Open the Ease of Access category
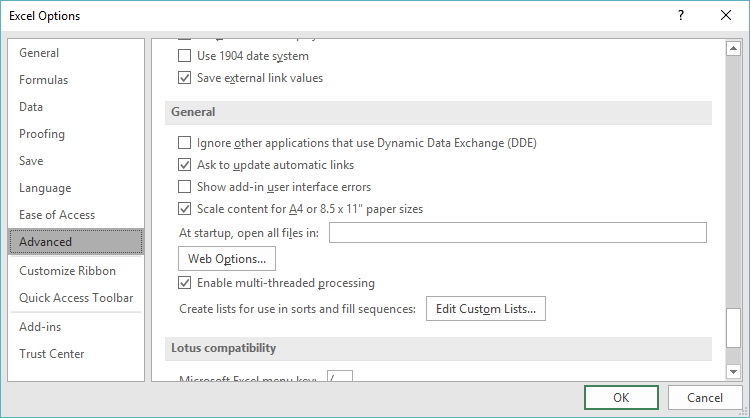 (57, 214)
